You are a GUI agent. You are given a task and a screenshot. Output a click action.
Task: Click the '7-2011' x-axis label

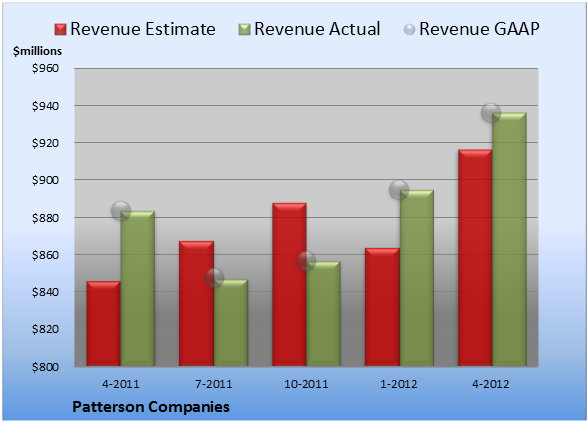(x=214, y=384)
